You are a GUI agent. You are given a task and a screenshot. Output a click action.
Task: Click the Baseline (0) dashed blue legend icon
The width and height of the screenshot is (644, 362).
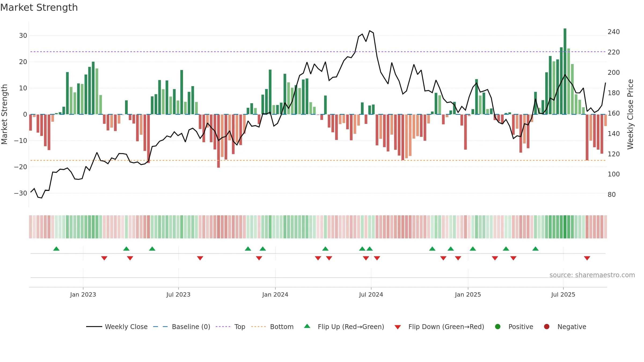pos(160,327)
